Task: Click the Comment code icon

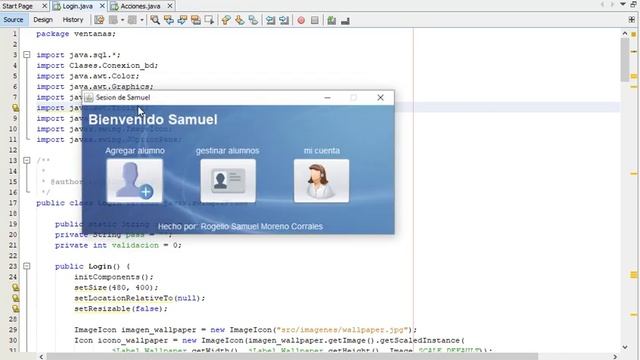Action: 331,20
